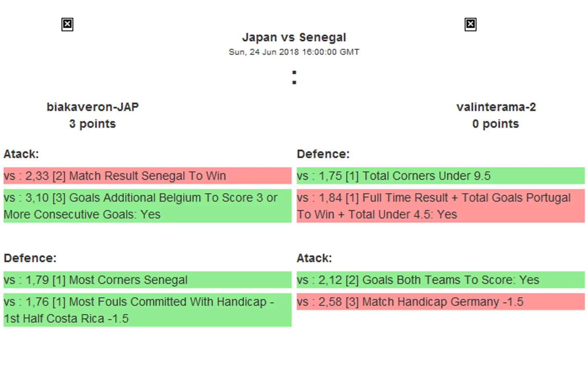Select the red 'Match Result Senegal To Win' row
The height and width of the screenshot is (386, 588).
[x=147, y=176]
